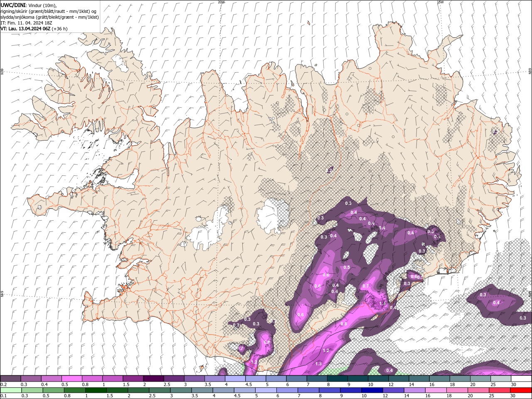Select the bottom-row rain swatch labeled 2.5

coord(160,390)
